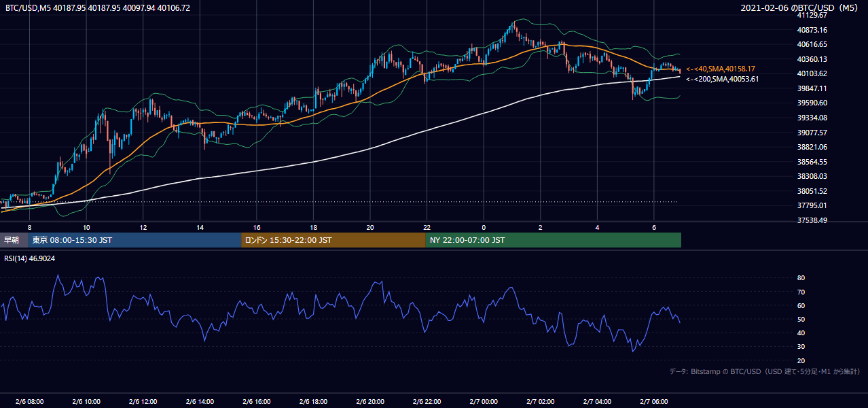
Task: Click the orange 40,SMA,40158.17 label
Action: [x=721, y=69]
